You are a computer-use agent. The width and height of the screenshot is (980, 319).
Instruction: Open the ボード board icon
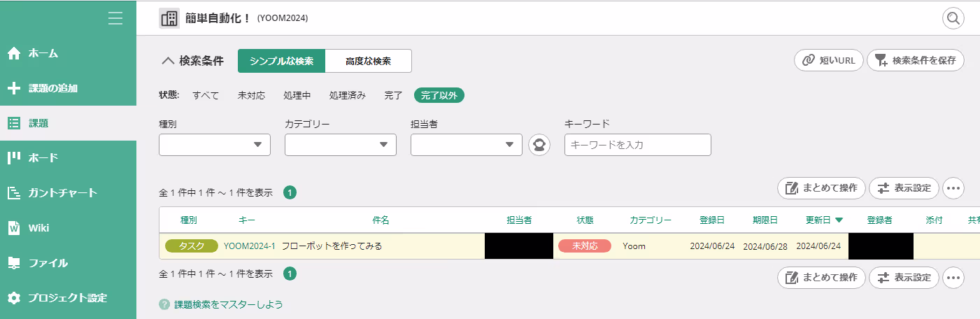tap(13, 158)
